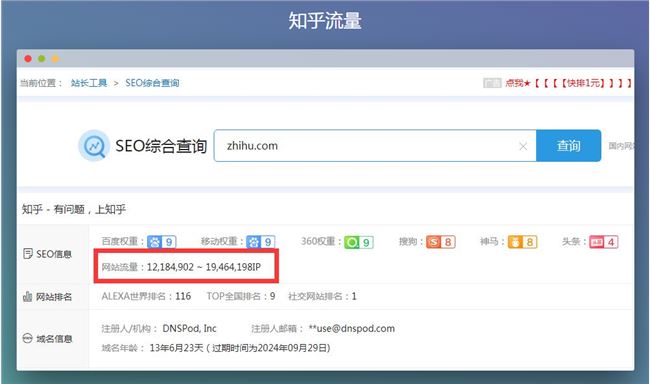This screenshot has width=650, height=384.
Task: Click the traffic value 12,184,902 ~ 19,464,198IP
Action: coord(204,267)
